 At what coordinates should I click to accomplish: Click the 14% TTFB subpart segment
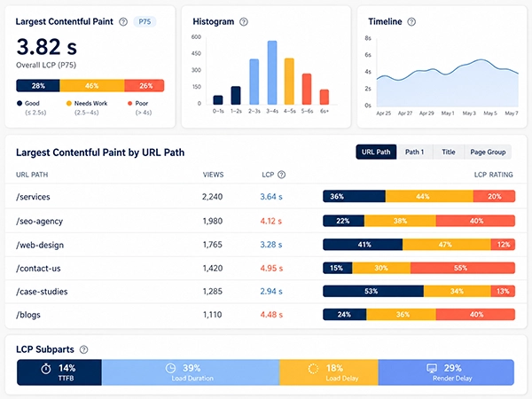(x=59, y=372)
